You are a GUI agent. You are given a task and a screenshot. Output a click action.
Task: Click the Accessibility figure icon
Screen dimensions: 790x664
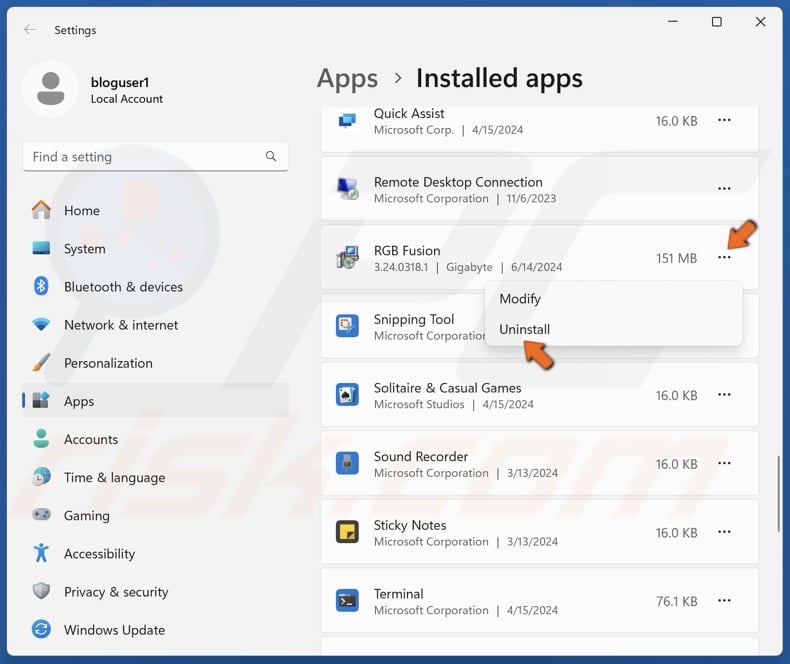(x=41, y=553)
